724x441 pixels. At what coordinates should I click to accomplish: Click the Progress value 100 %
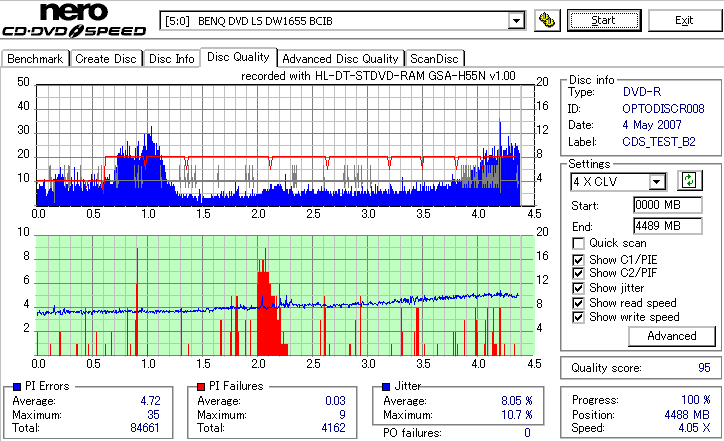[x=696, y=400]
